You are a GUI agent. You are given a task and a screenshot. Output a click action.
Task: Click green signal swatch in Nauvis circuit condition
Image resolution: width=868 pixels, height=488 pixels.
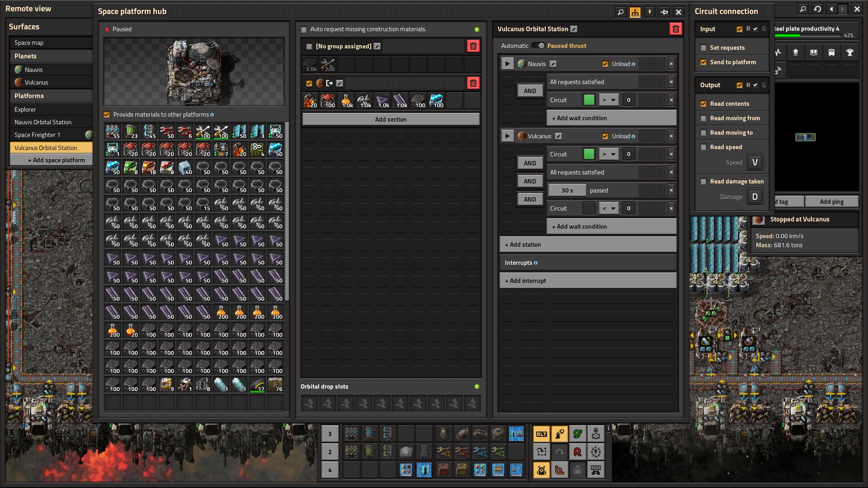pyautogui.click(x=589, y=100)
